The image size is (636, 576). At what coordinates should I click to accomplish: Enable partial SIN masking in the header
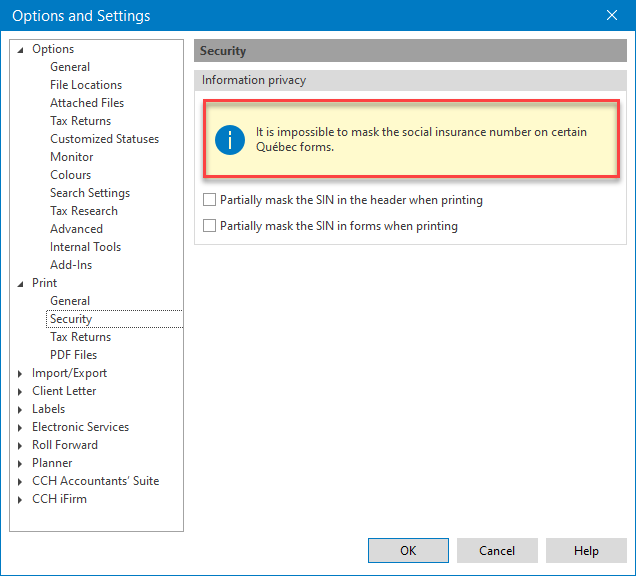(x=209, y=200)
